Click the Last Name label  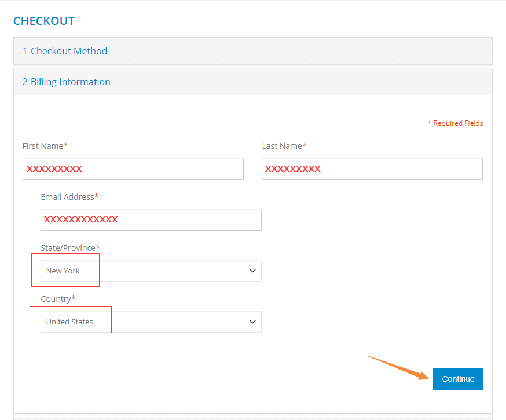[x=284, y=146]
